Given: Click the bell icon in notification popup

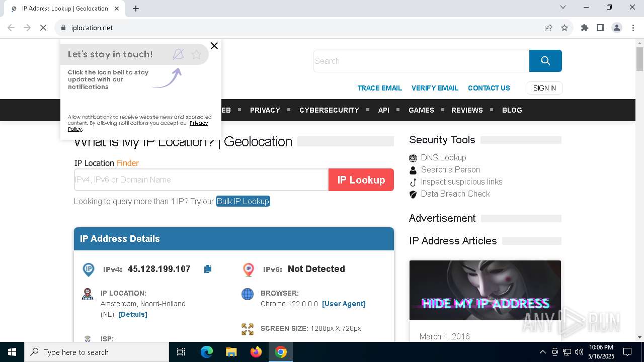Looking at the screenshot, I should pos(178,54).
